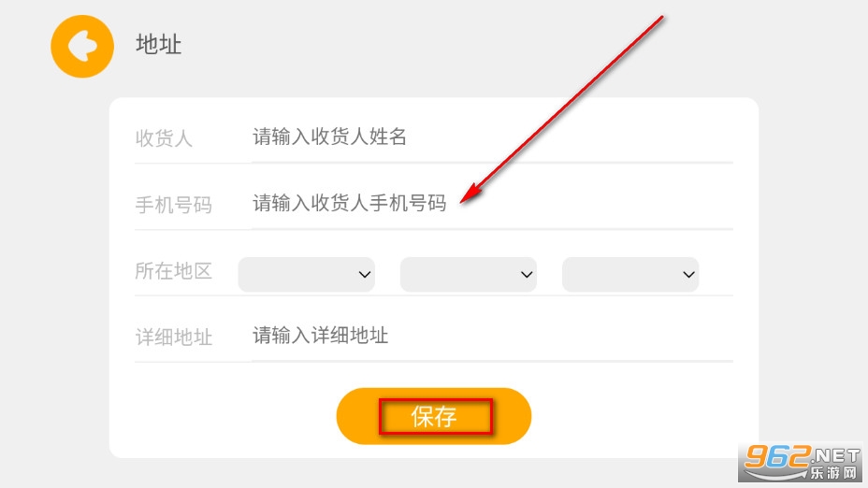Expand the first region chevron arrow

364,274
